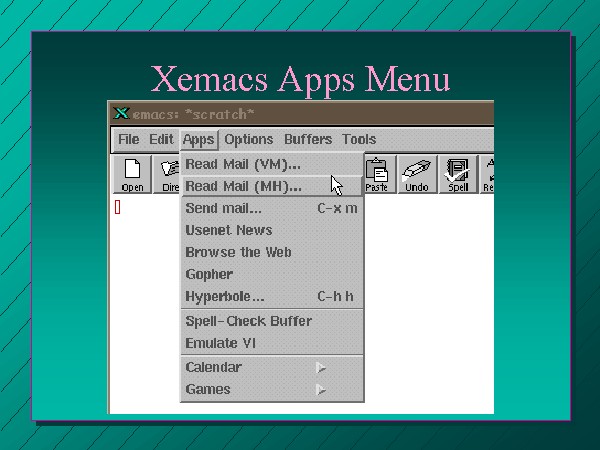Click the Dired folder toolbar icon

pos(167,174)
